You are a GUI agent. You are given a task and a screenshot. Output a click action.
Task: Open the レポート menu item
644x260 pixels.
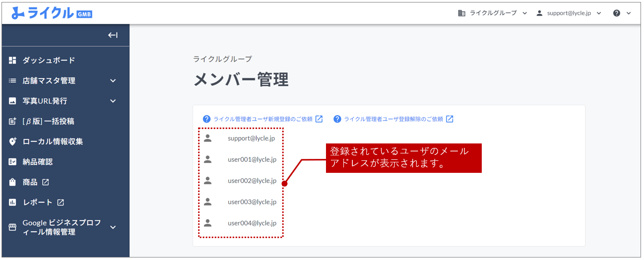[x=37, y=203]
